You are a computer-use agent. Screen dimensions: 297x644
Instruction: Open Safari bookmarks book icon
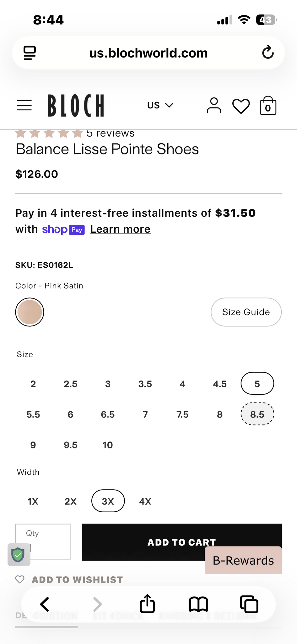198,604
